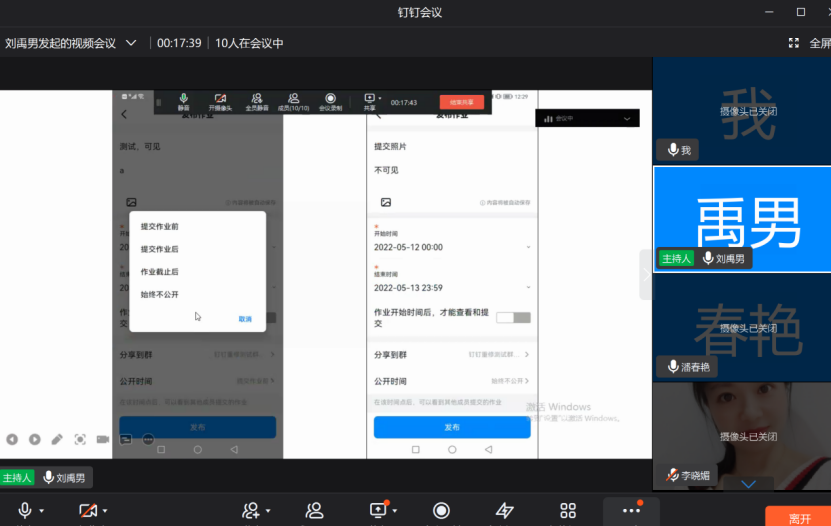Toggle 作业开始时间后才能查看和提交 switch
The image size is (831, 526).
tap(513, 317)
